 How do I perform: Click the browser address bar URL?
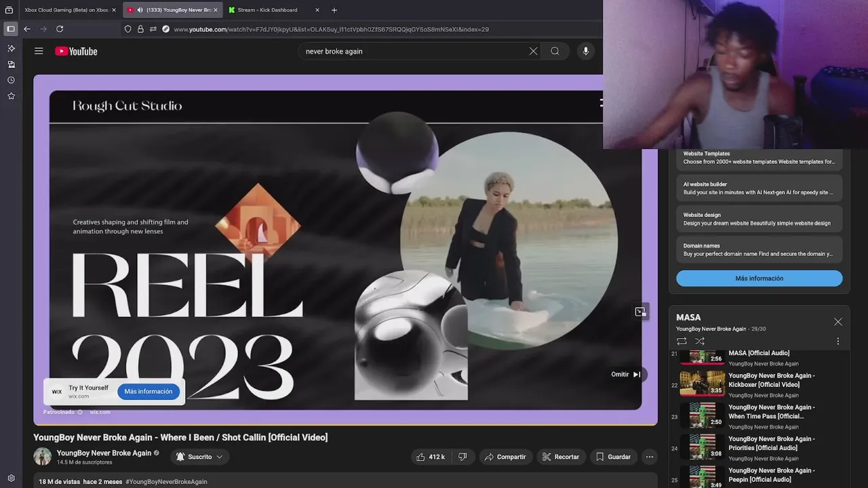tap(331, 29)
